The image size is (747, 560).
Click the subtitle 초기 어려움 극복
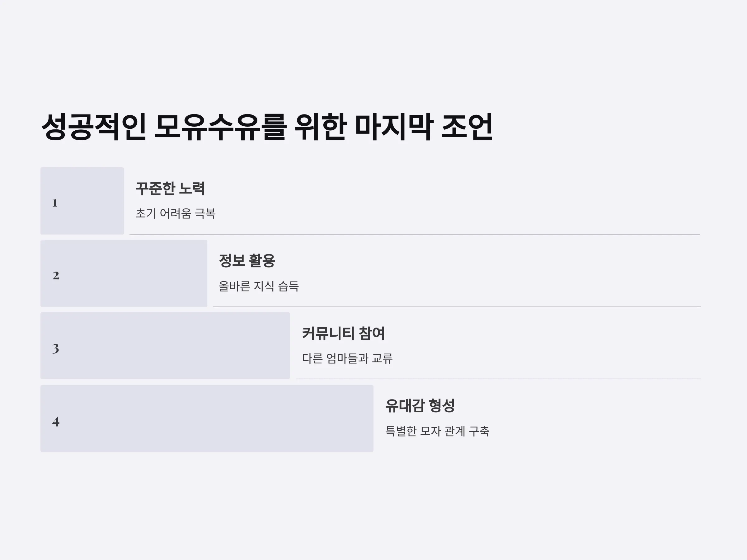(x=176, y=213)
